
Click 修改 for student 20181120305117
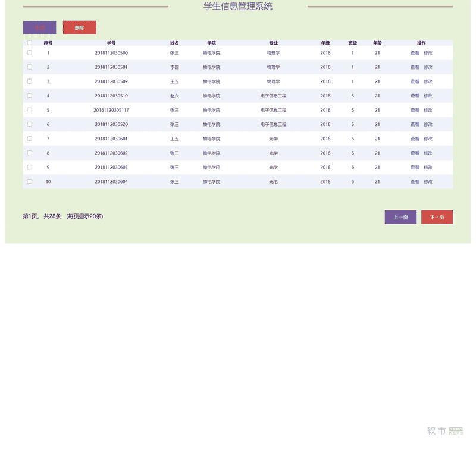coord(428,110)
